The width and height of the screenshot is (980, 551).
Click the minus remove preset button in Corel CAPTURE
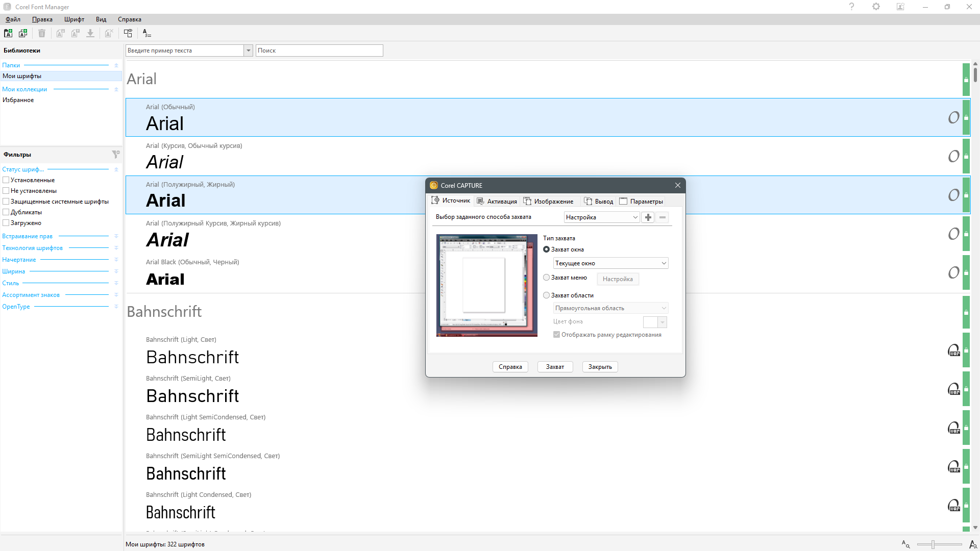[x=662, y=217]
